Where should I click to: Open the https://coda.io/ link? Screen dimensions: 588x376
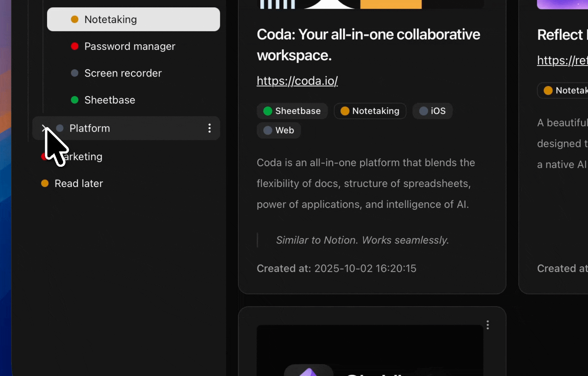297,81
